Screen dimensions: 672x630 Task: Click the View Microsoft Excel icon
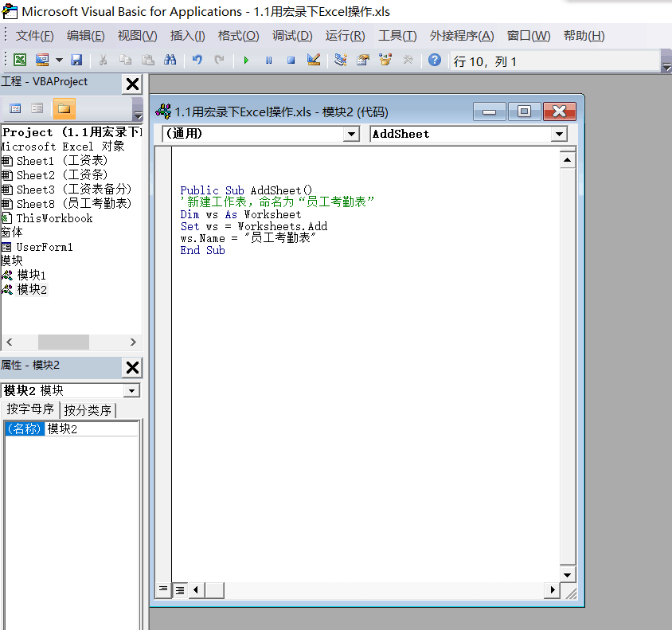click(x=19, y=61)
